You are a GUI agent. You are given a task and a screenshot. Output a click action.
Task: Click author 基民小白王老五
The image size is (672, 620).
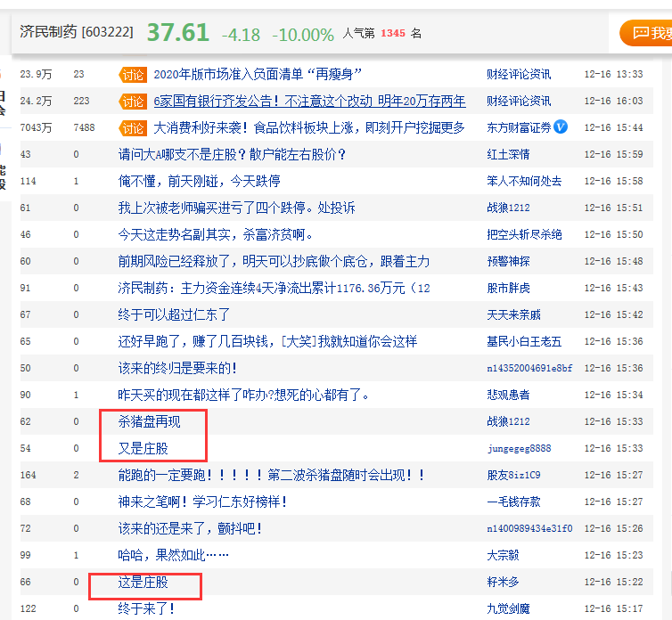pos(524,341)
